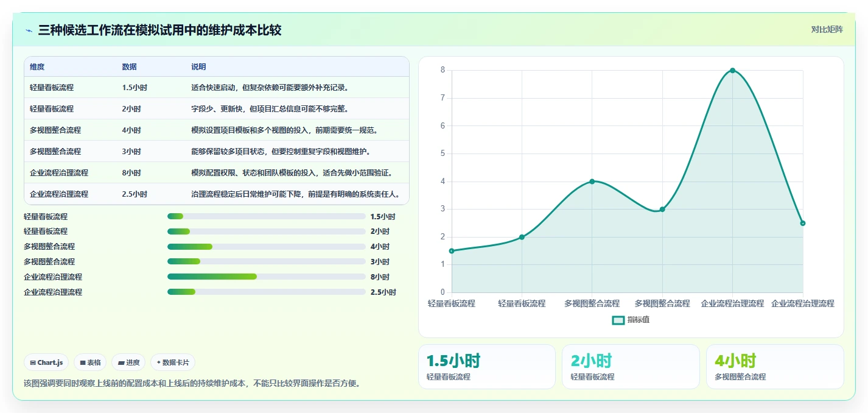Click the y-axis label 8
Image resolution: width=868 pixels, height=413 pixels.
pos(443,70)
